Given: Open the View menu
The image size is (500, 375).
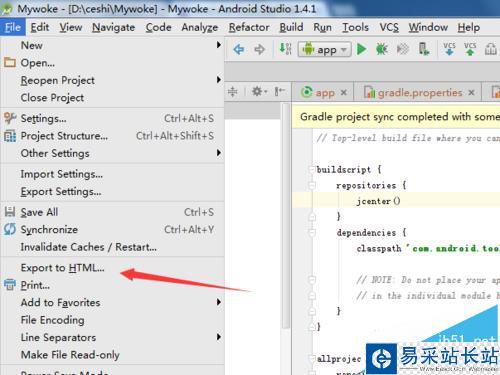Looking at the screenshot, I should 71,27.
